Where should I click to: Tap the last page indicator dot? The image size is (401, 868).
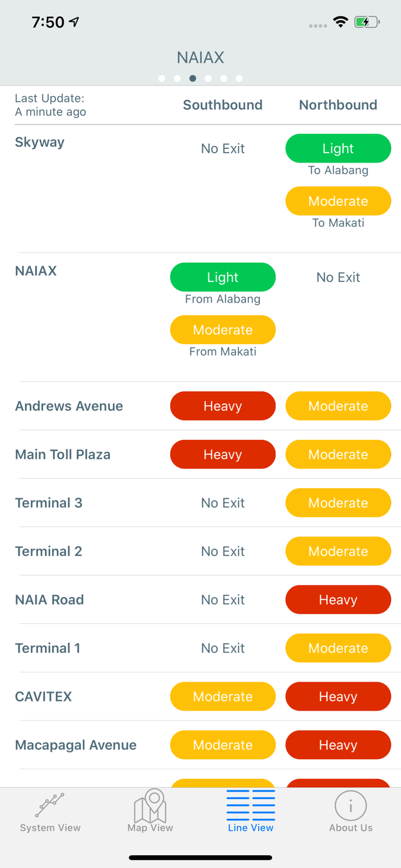[x=240, y=79]
